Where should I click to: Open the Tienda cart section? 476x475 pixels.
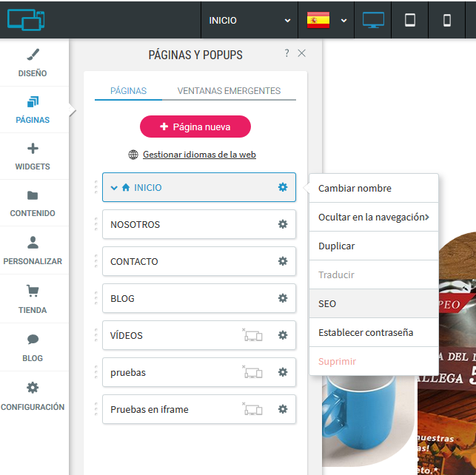pyautogui.click(x=33, y=299)
